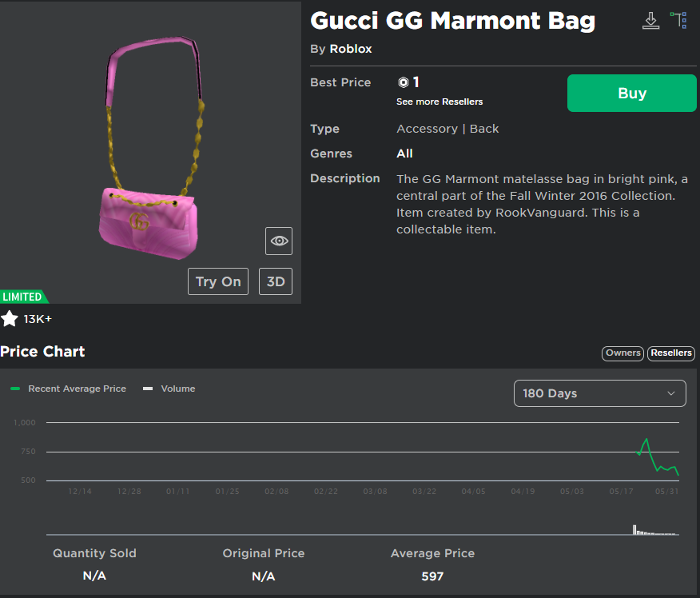Click the Quantity Sold N/A value
The image size is (700, 598).
click(94, 576)
